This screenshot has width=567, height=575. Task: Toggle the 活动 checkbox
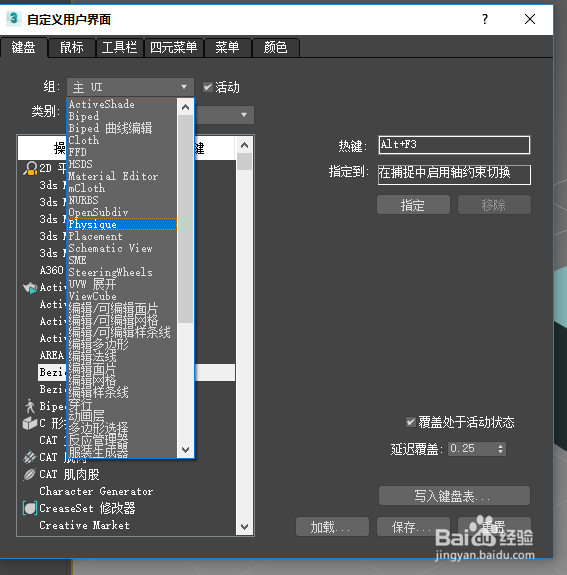[x=208, y=87]
